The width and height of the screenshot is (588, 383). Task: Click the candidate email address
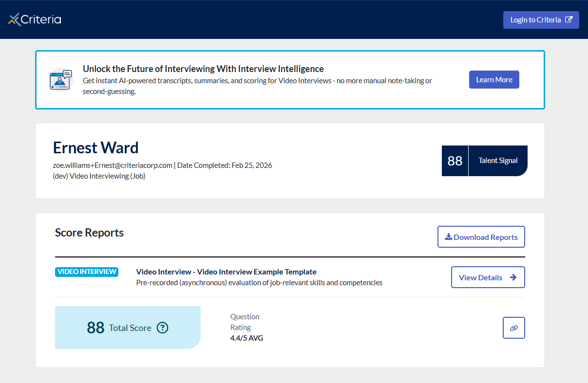click(x=113, y=165)
